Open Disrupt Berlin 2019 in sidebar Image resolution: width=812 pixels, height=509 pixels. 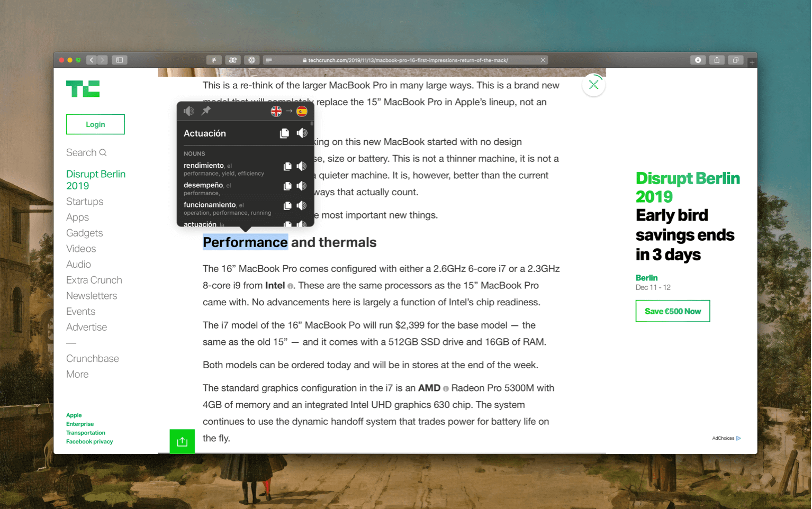point(96,180)
